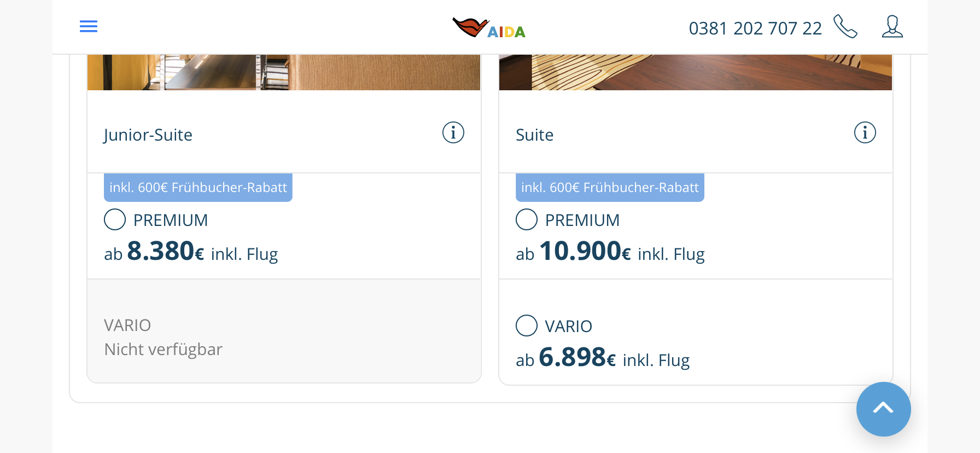Click Suite Frühbucher-Rabatt badge
The image size is (980, 453).
click(610, 188)
